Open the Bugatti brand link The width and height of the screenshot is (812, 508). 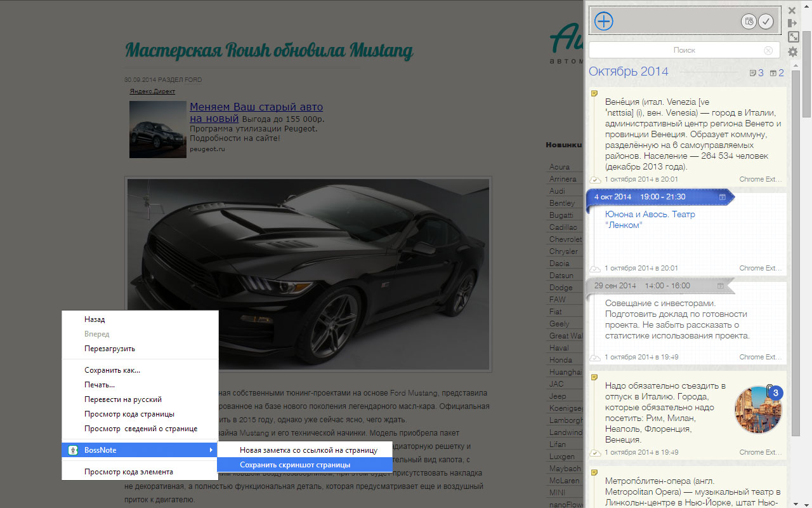pyautogui.click(x=561, y=215)
